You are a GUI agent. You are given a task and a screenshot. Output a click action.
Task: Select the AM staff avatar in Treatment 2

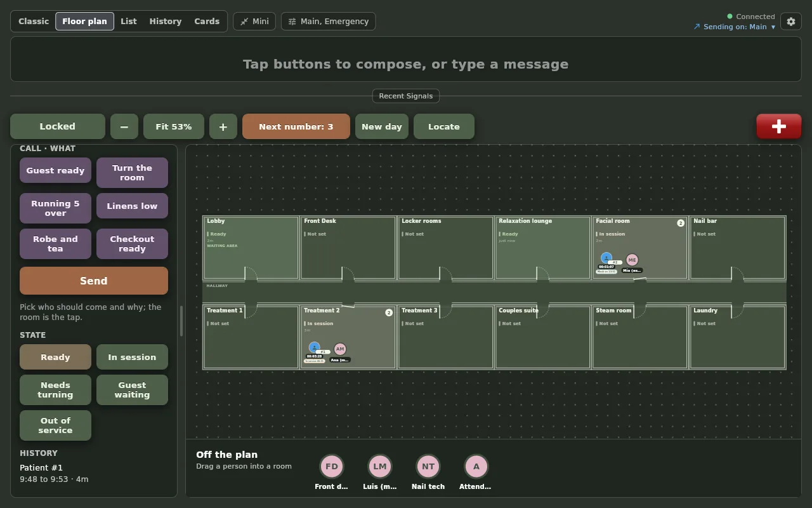tap(340, 349)
